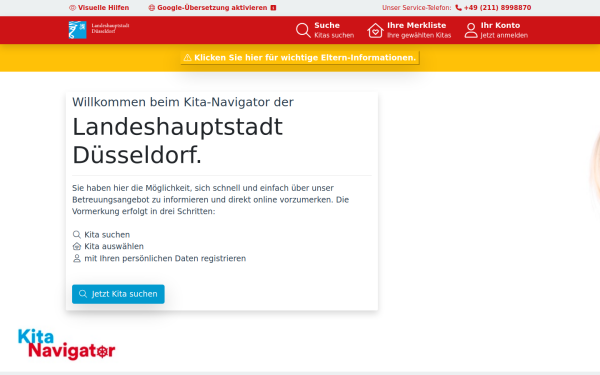This screenshot has height=375, width=600.
Task: Select the text 'Kita auswählen' step
Action: [114, 246]
